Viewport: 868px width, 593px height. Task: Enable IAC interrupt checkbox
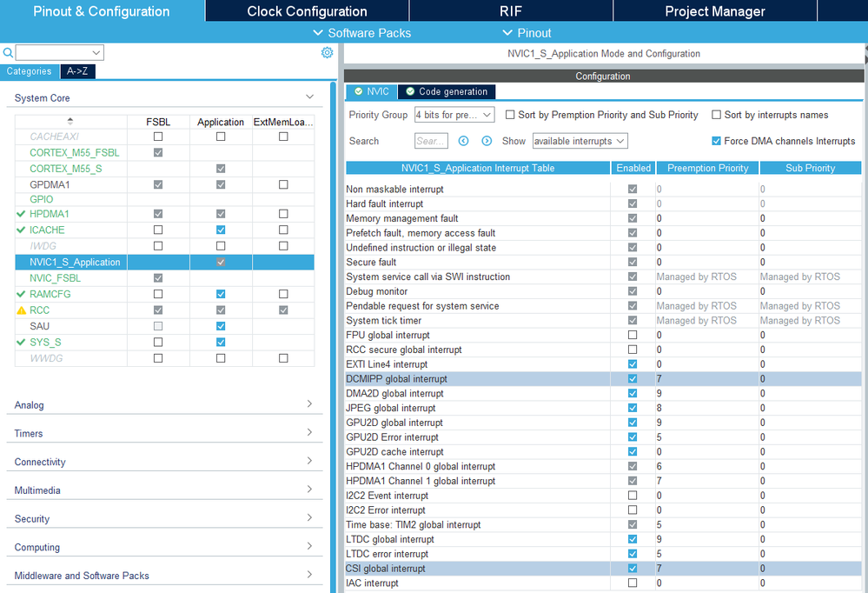[x=633, y=583]
